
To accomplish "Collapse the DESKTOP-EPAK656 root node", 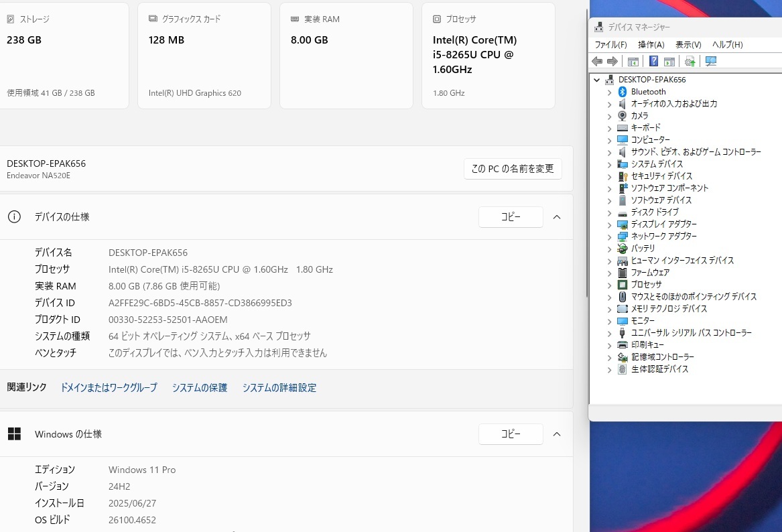I will 597,80.
